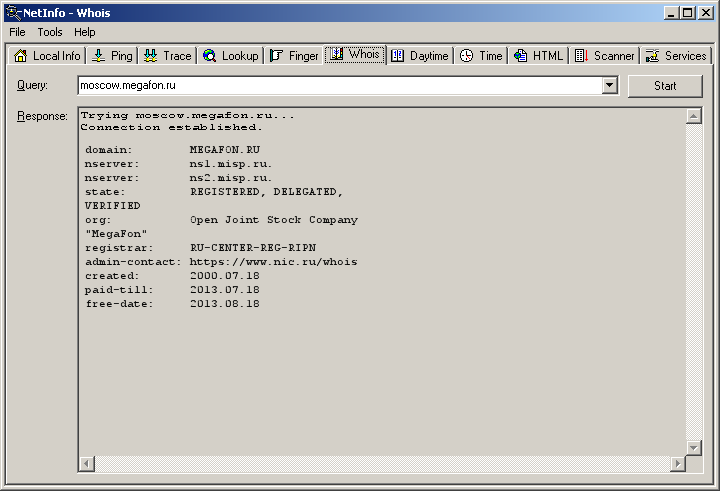720x491 pixels.
Task: Click the NetInfo title bar app icon
Action: [x=14, y=13]
